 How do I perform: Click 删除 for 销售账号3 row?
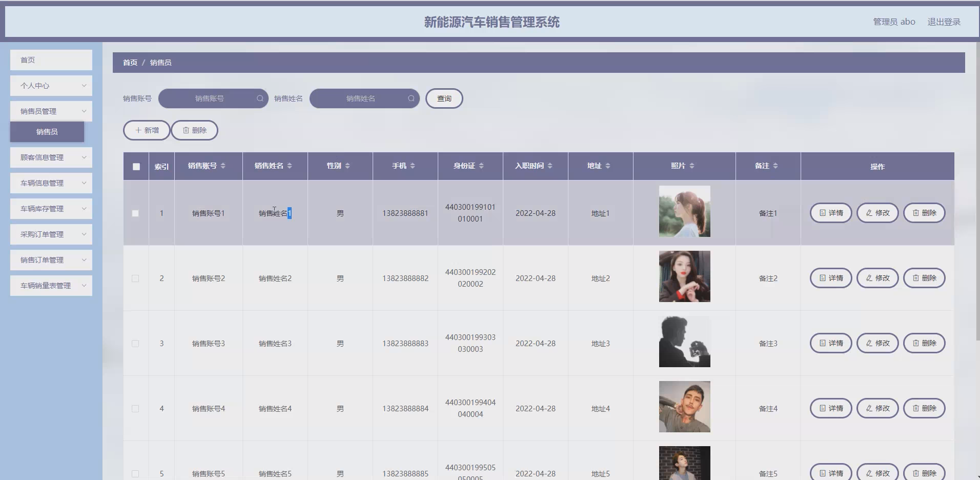click(924, 343)
